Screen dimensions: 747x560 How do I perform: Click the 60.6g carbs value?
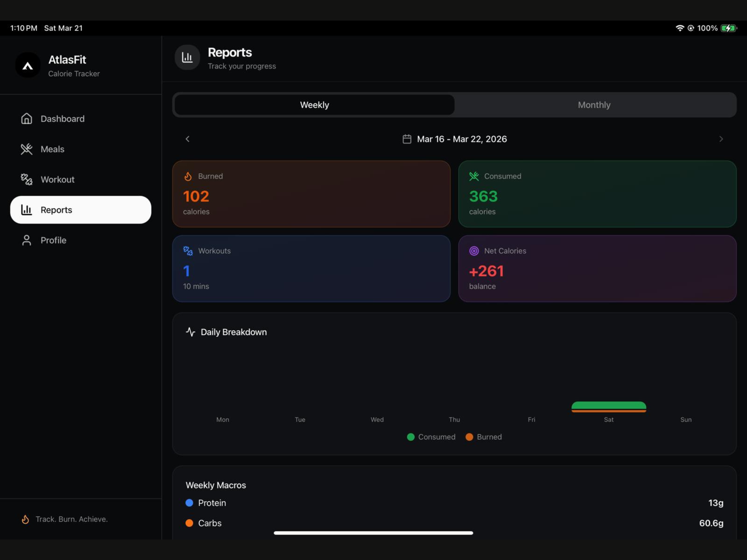point(711,523)
